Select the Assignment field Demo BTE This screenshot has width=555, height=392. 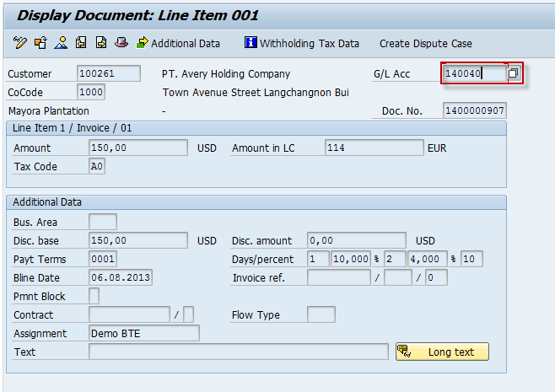pos(144,333)
